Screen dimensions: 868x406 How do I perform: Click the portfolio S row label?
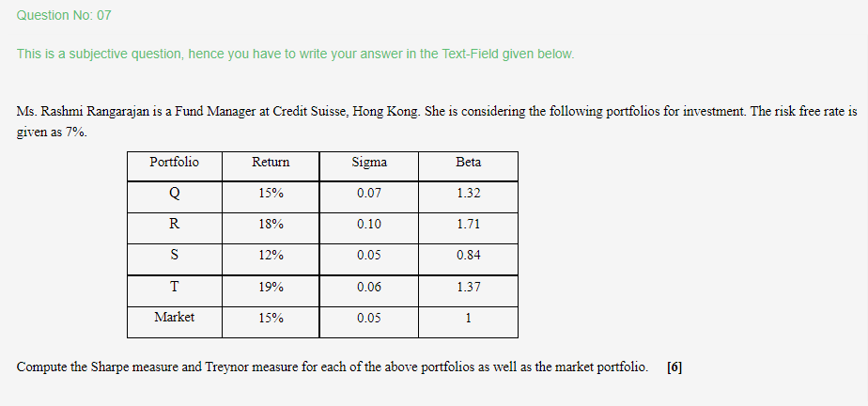[175, 256]
